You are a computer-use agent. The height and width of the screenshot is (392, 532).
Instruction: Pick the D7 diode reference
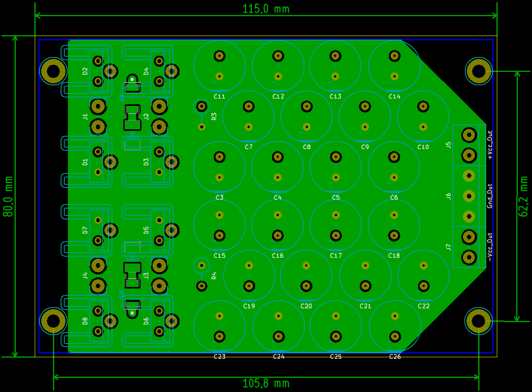point(85,230)
